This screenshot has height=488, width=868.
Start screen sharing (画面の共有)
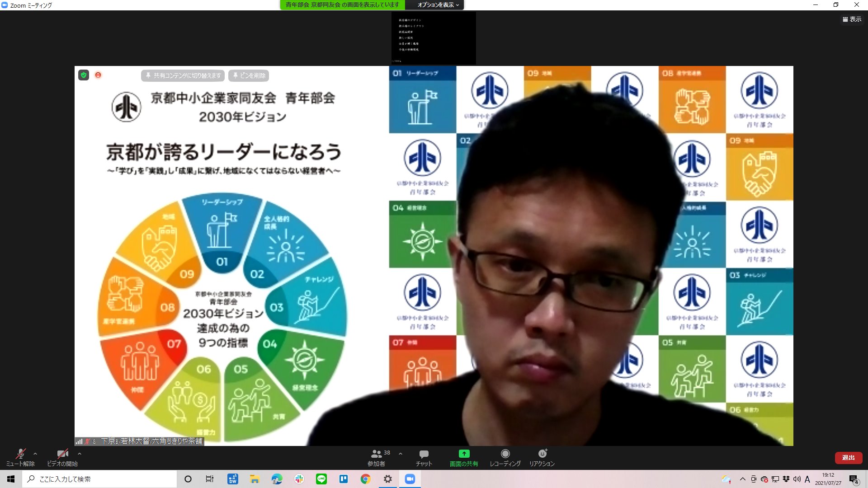pos(464,457)
